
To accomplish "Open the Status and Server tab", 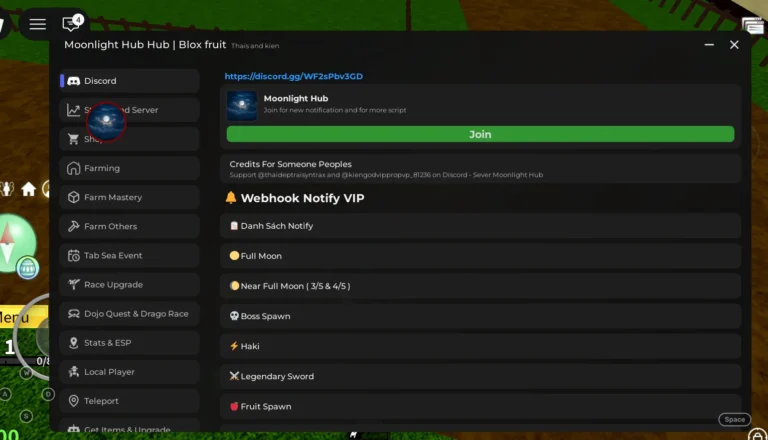I will coord(129,110).
